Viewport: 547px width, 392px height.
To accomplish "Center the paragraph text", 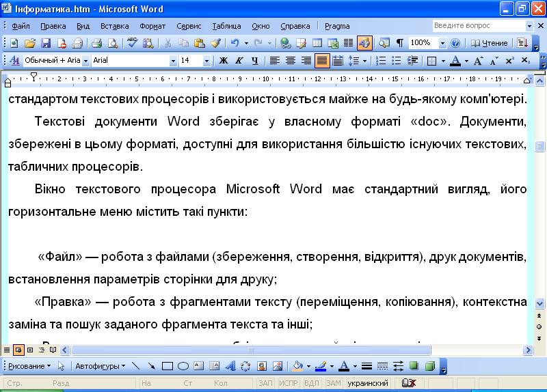I will [291, 61].
